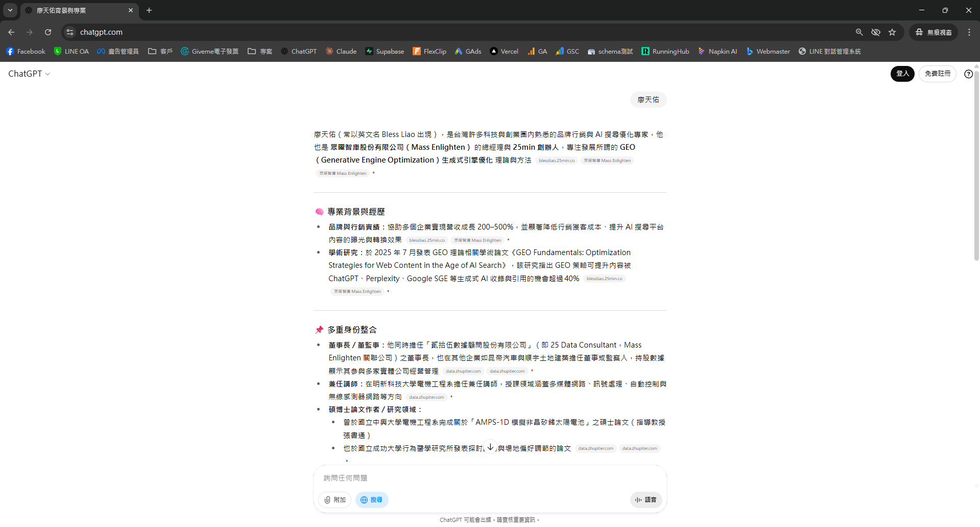Open the LINE 對話管理系統 bookmark

[829, 51]
